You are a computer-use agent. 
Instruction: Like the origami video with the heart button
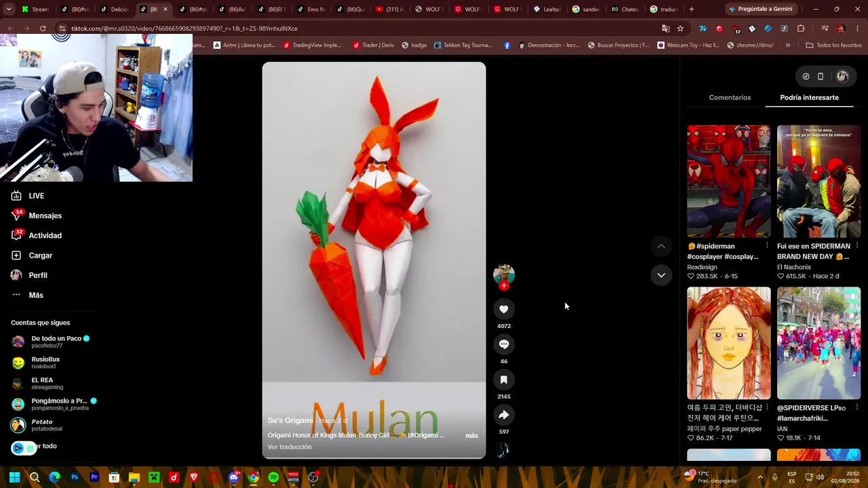pyautogui.click(x=504, y=309)
